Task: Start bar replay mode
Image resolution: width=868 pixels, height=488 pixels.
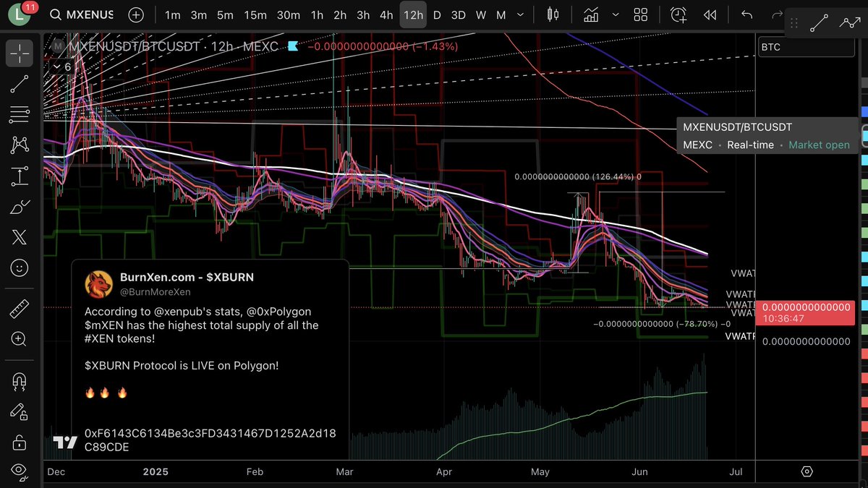Action: point(710,14)
